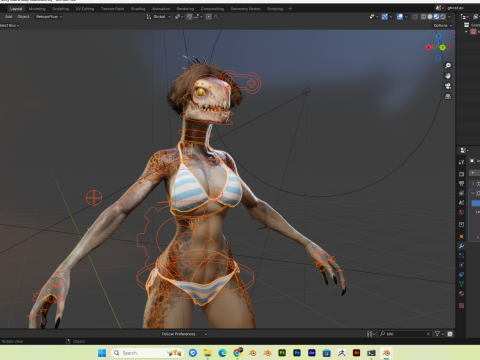Image resolution: width=480 pixels, height=360 pixels.
Task: Click the green Y axis gizmo ball
Action: click(x=442, y=47)
